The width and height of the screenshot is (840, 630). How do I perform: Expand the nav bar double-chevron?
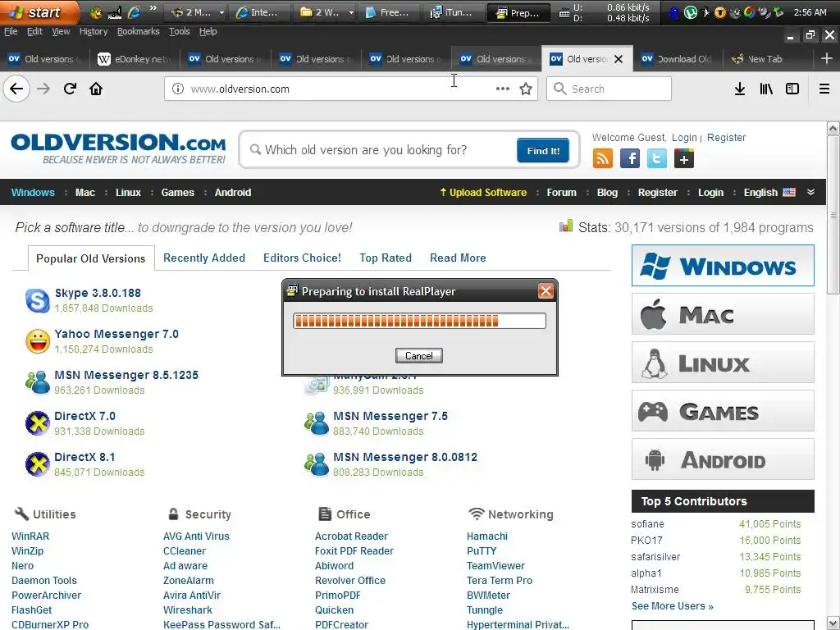810,192
